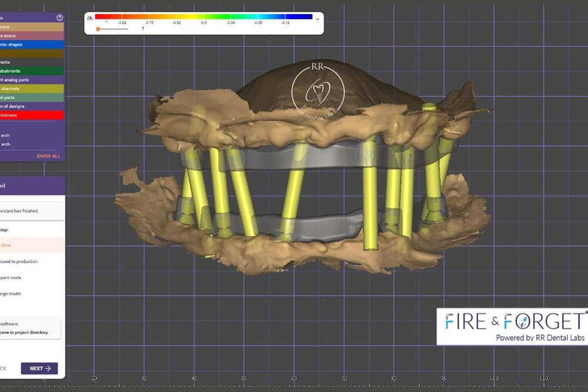Click the help icon in the visibility panel
Image resolution: width=588 pixels, height=392 pixels.
(x=59, y=18)
